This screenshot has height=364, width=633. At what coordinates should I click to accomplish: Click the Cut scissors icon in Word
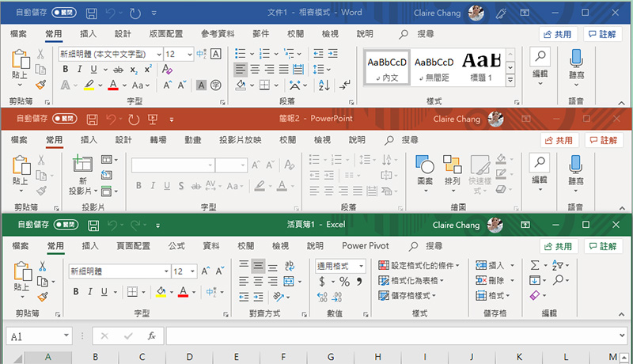[x=40, y=54]
